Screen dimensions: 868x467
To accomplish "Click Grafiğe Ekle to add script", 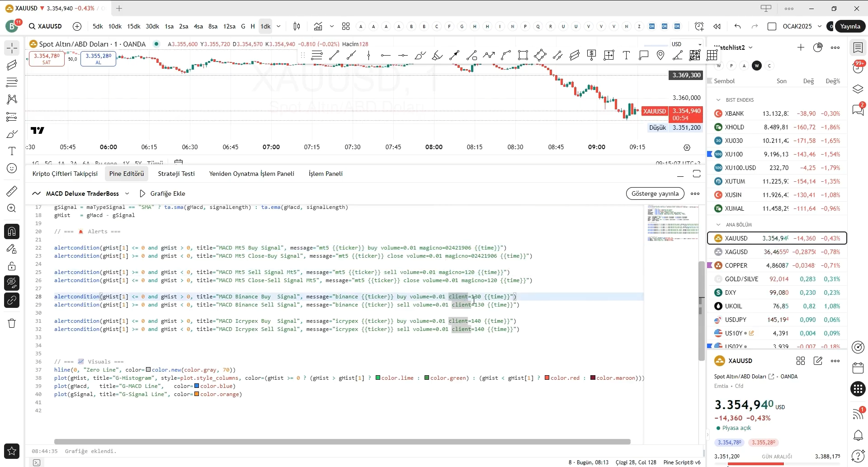I will (163, 193).
